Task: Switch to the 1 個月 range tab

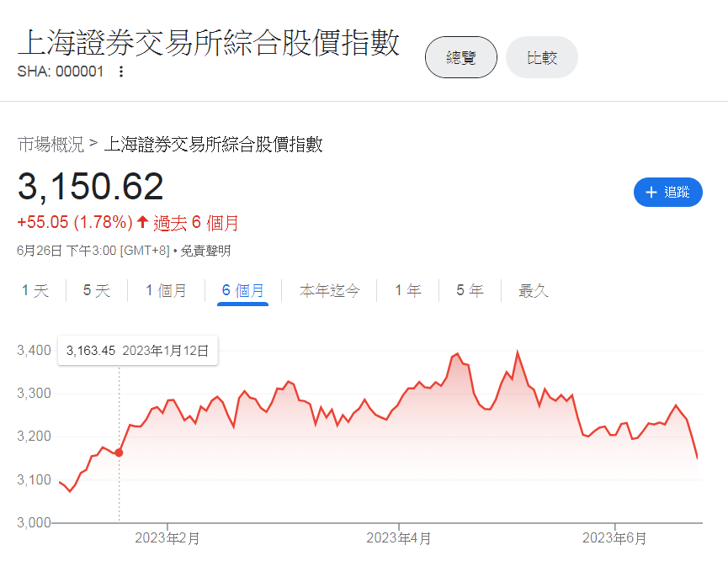Action: (166, 291)
